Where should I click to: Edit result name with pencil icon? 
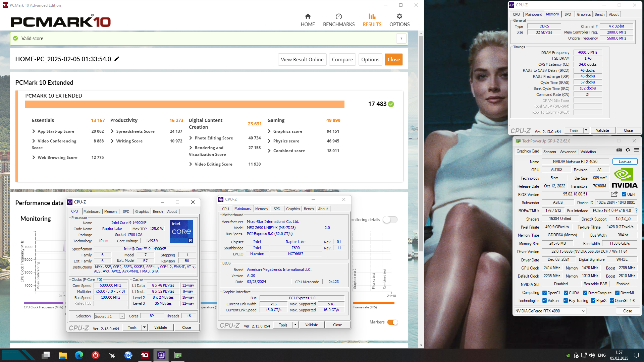[x=117, y=59]
